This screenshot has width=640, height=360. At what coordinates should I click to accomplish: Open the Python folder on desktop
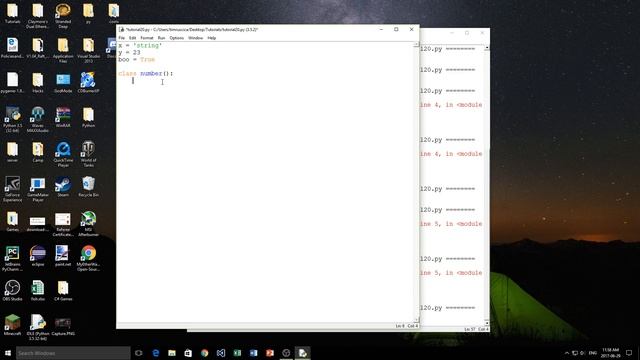point(88,118)
